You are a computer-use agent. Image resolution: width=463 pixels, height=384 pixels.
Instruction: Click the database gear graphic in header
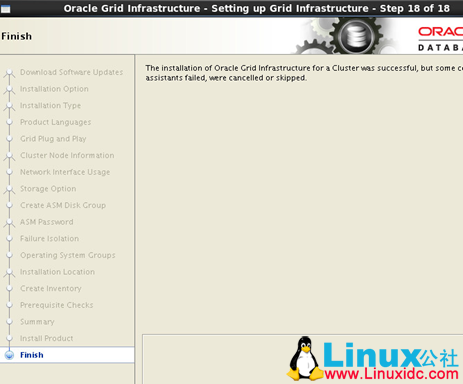point(356,36)
